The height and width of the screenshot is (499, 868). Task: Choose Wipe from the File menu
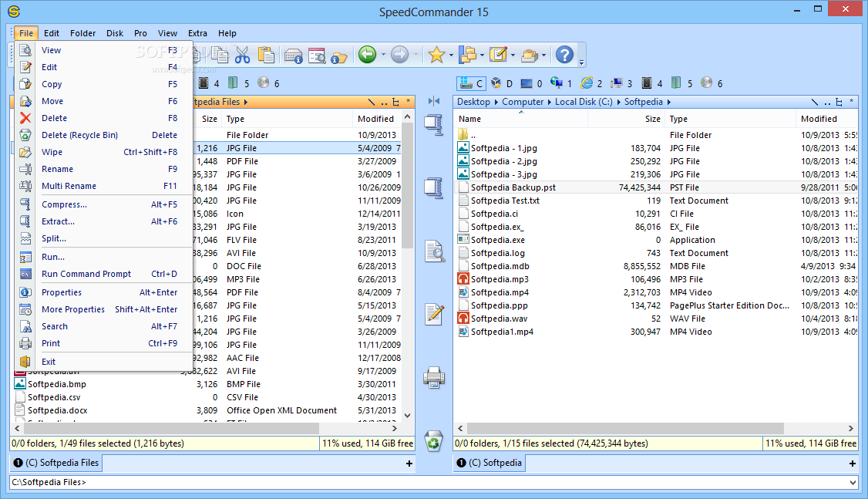tap(105, 152)
